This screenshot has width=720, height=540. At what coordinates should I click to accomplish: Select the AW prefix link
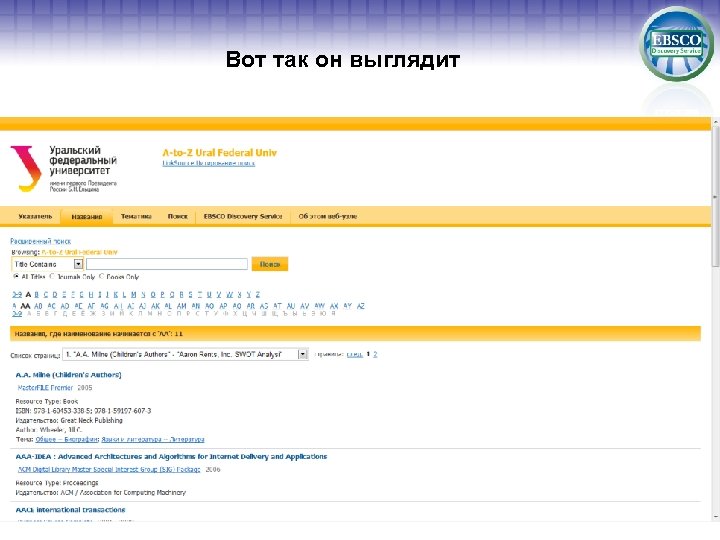click(x=320, y=306)
